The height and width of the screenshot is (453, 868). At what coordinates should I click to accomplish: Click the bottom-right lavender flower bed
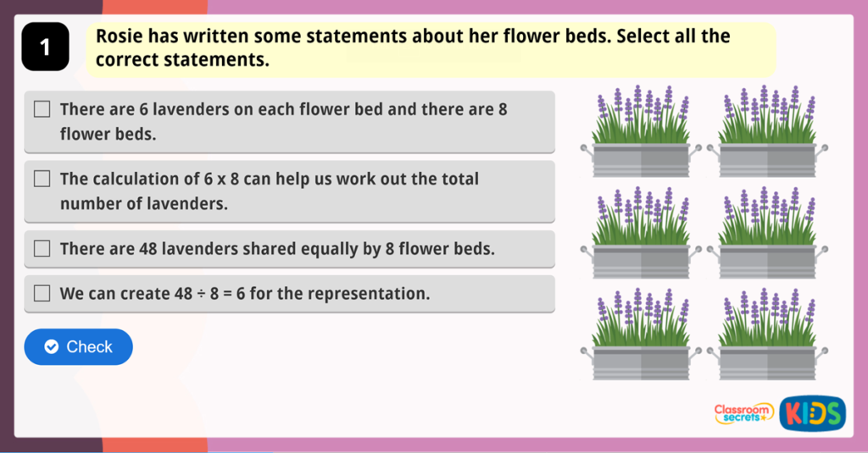pyautogui.click(x=767, y=334)
